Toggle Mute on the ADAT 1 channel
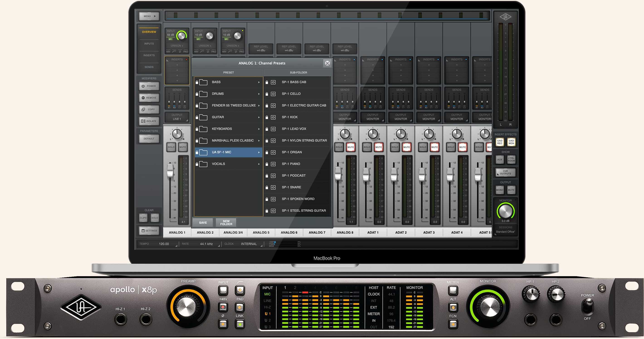 pos(378,147)
